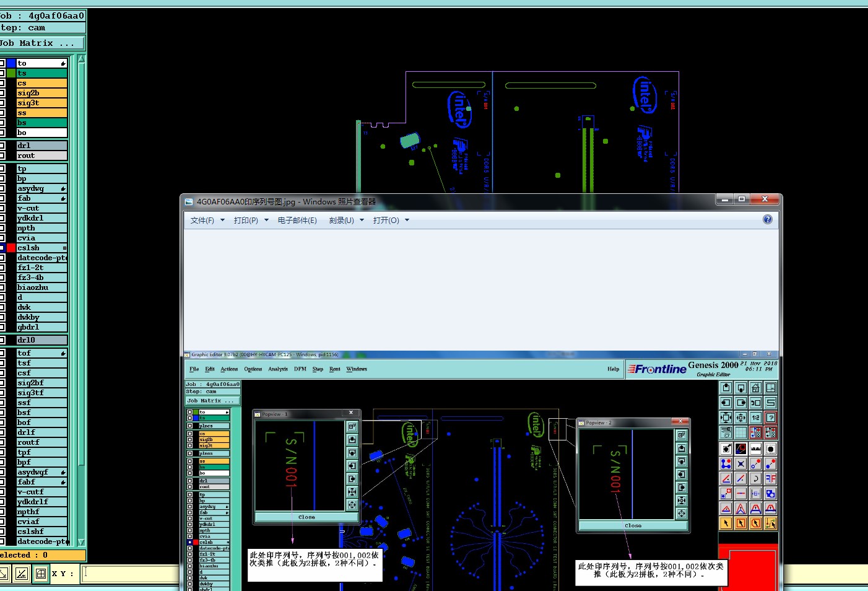Select layer sig3t in the layer list

click(x=41, y=103)
